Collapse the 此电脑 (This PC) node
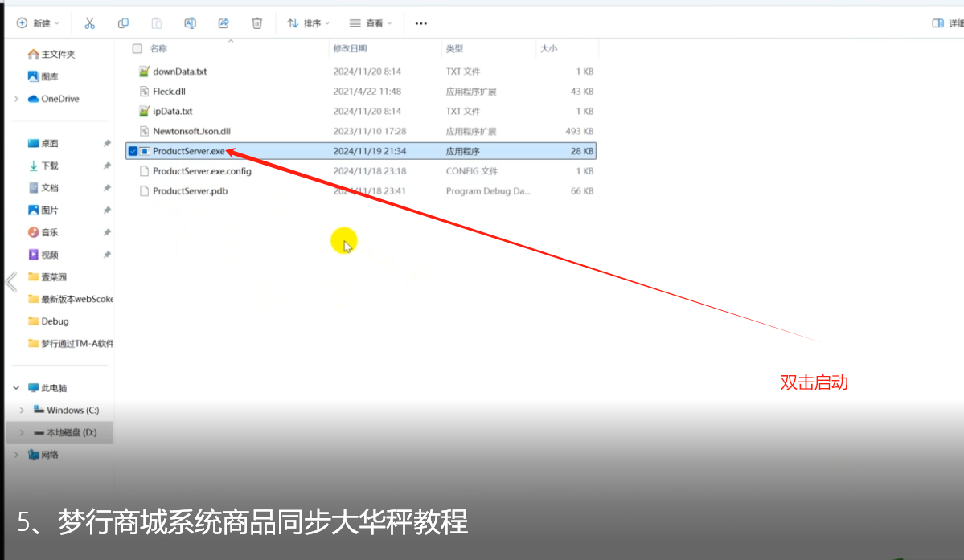The image size is (964, 560). (16, 388)
